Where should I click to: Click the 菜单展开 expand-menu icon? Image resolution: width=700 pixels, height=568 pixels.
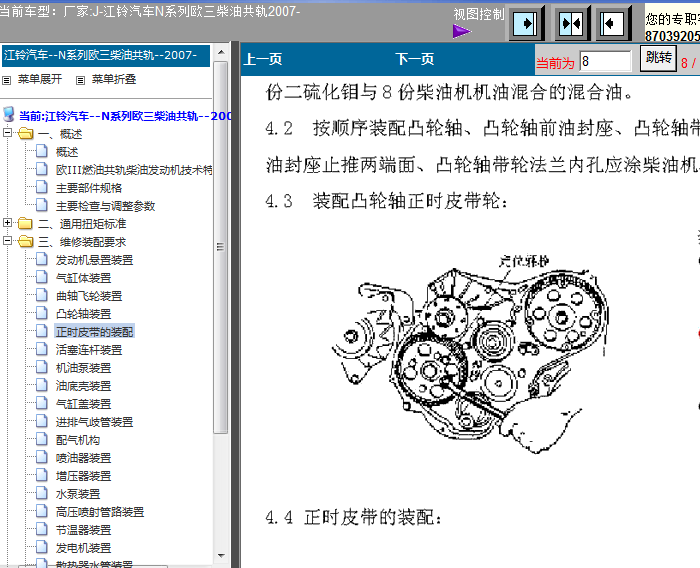tap(6, 80)
